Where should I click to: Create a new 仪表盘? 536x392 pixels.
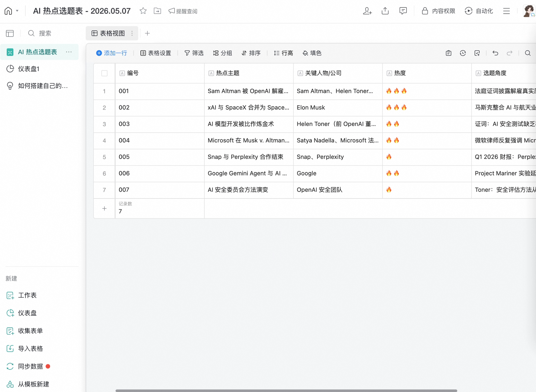21,313
